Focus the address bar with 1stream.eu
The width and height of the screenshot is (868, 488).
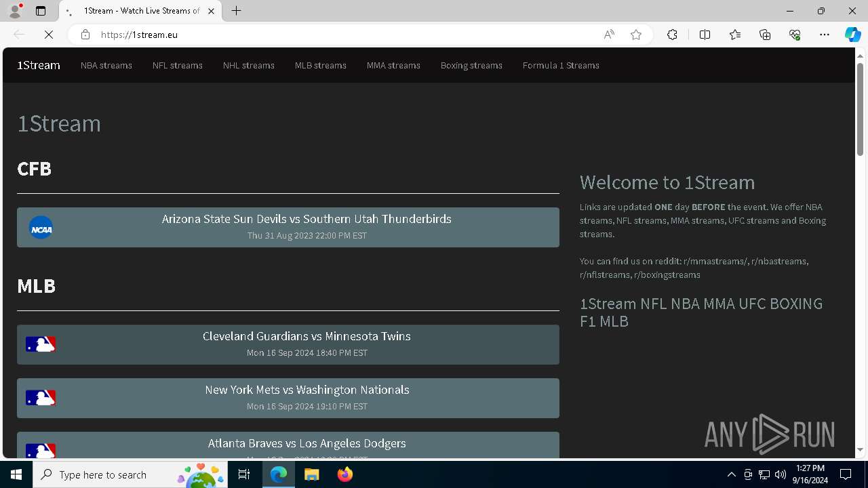click(x=346, y=35)
